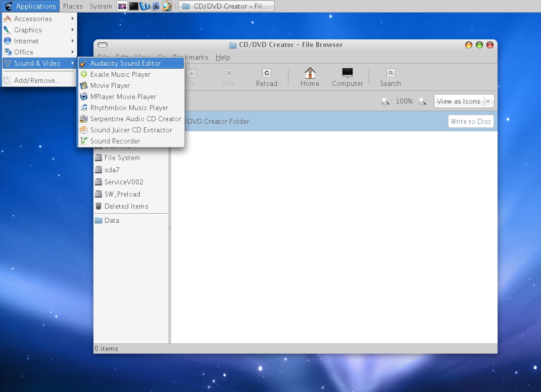The image size is (541, 392).
Task: Launch Serpentine Audio CD Creator
Action: click(131, 119)
